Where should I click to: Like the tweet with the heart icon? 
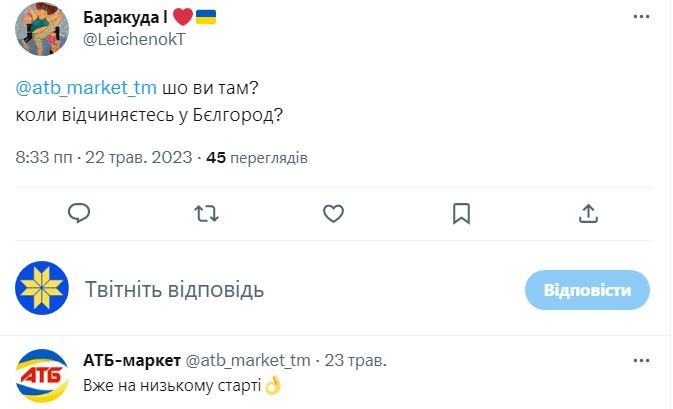[x=335, y=213]
